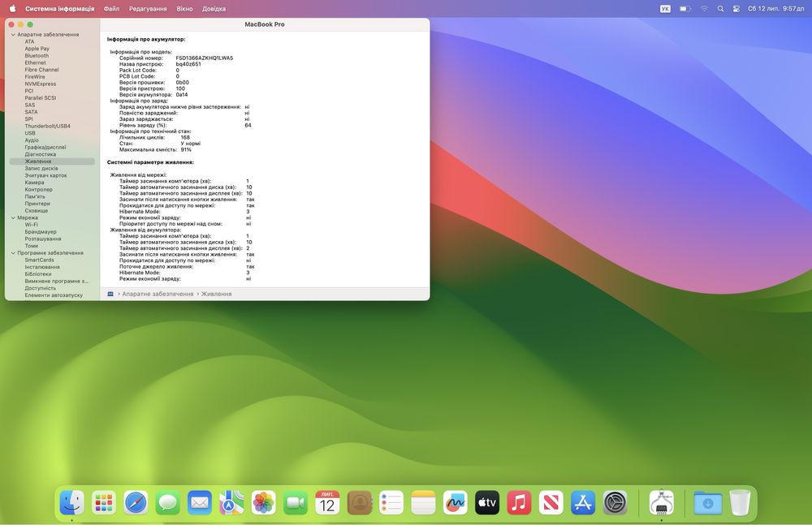Click the Wi-Fi icon in the menu bar

704,9
